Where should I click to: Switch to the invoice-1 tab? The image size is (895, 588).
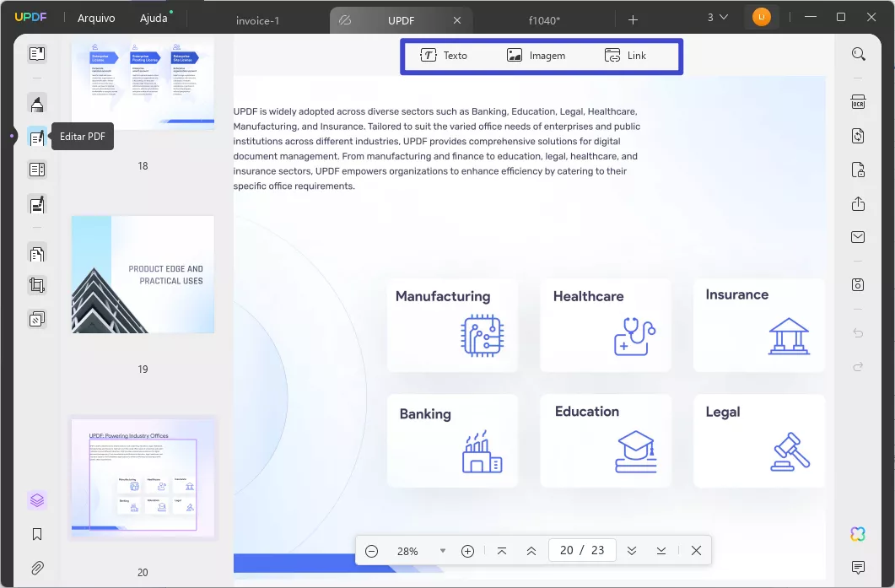coord(257,20)
